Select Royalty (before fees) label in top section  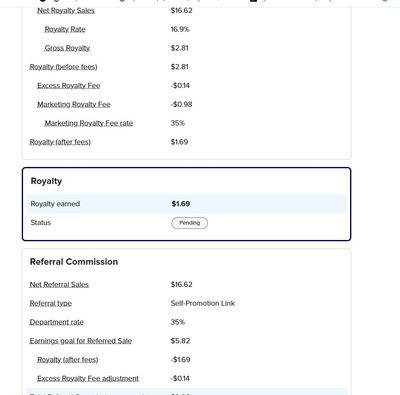point(63,67)
